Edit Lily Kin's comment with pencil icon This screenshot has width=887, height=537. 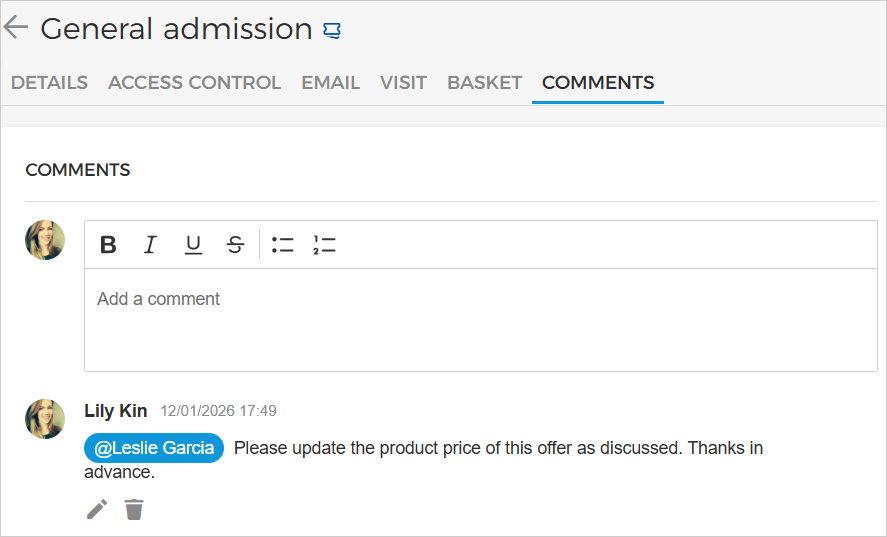tap(97, 510)
